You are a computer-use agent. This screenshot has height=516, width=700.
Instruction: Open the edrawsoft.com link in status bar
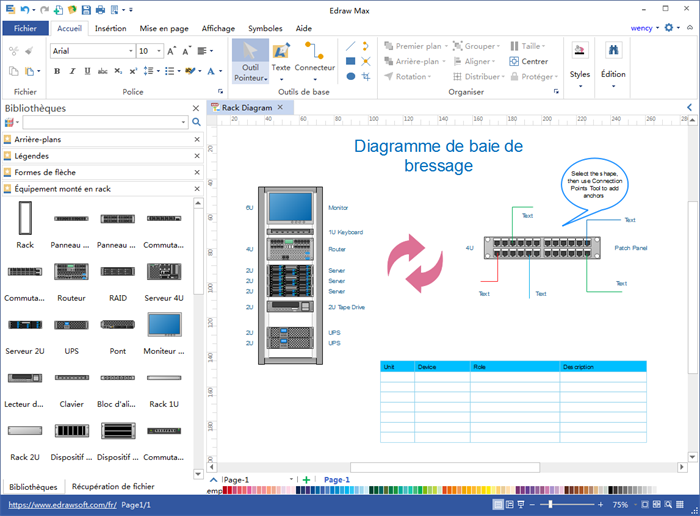[x=61, y=505]
